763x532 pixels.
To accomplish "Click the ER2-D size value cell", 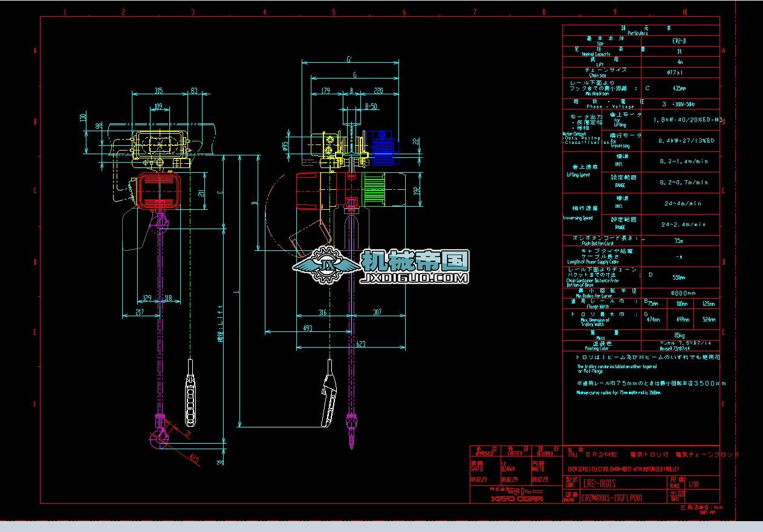I will (x=680, y=41).
